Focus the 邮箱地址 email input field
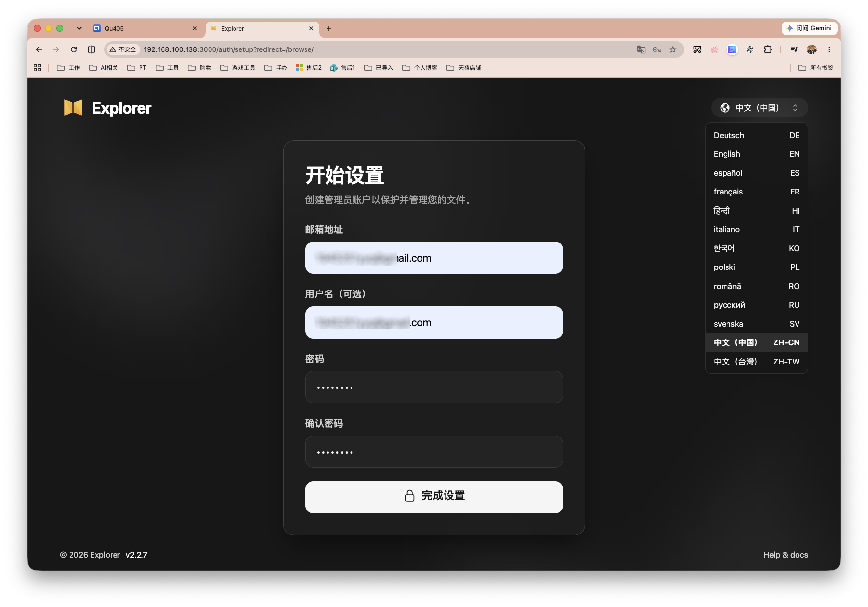This screenshot has height=607, width=868. tap(434, 258)
